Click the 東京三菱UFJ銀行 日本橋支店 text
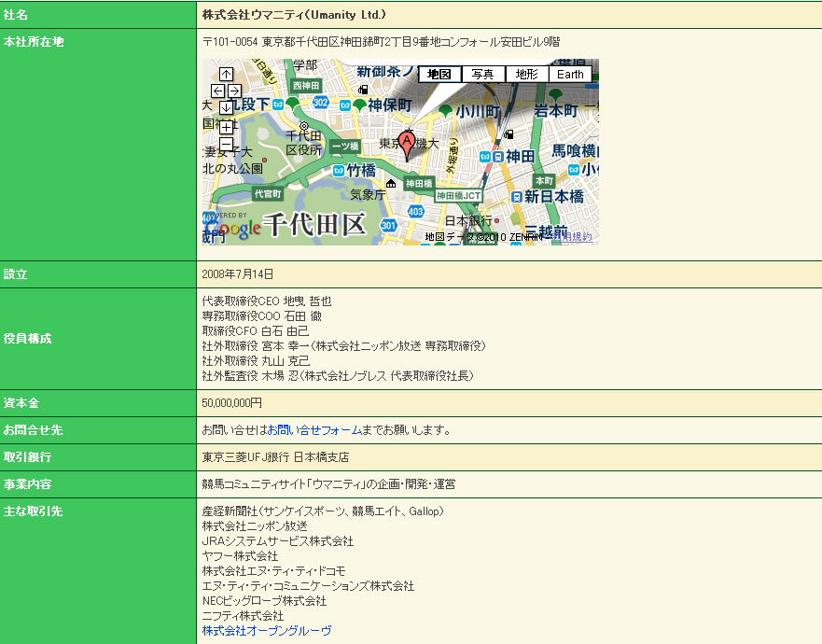The height and width of the screenshot is (644, 822). [275, 457]
